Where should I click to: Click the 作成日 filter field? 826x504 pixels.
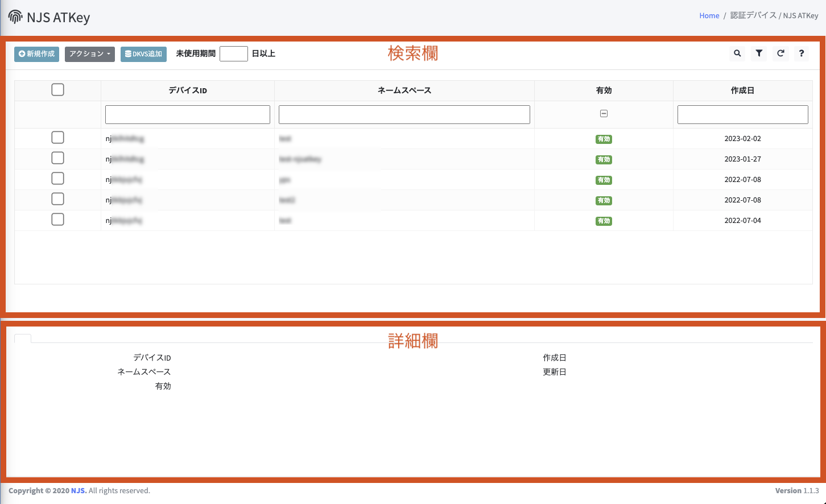coord(743,114)
